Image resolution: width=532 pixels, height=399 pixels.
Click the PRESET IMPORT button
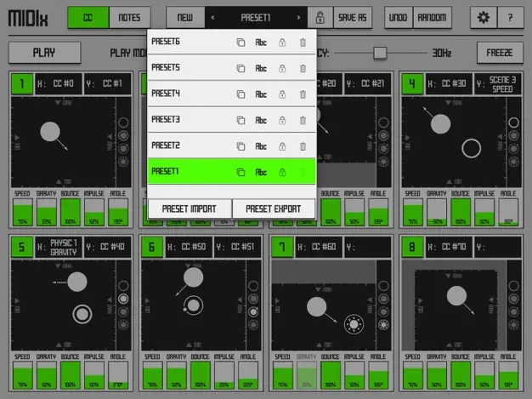[190, 208]
